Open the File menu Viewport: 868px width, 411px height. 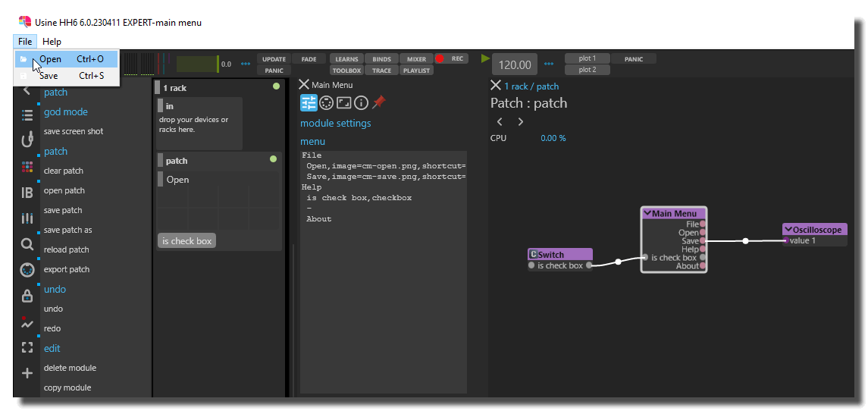point(25,42)
